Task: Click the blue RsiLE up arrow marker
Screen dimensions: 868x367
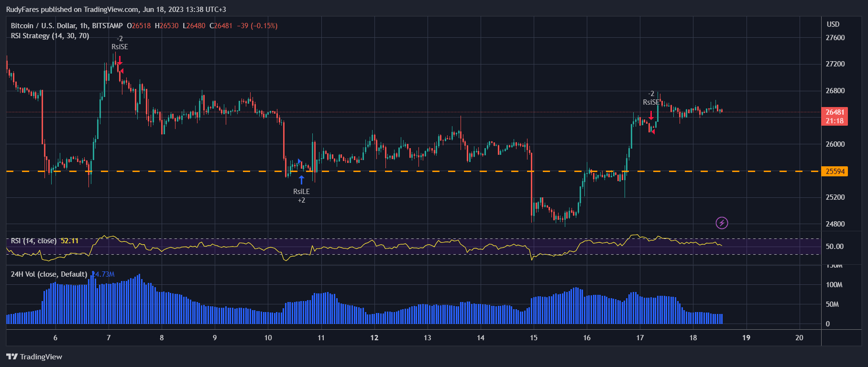Action: click(x=301, y=180)
